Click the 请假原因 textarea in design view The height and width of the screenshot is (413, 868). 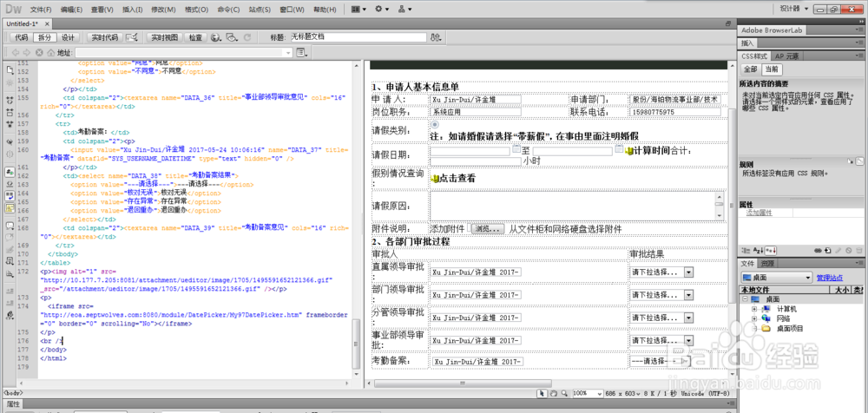[577, 206]
